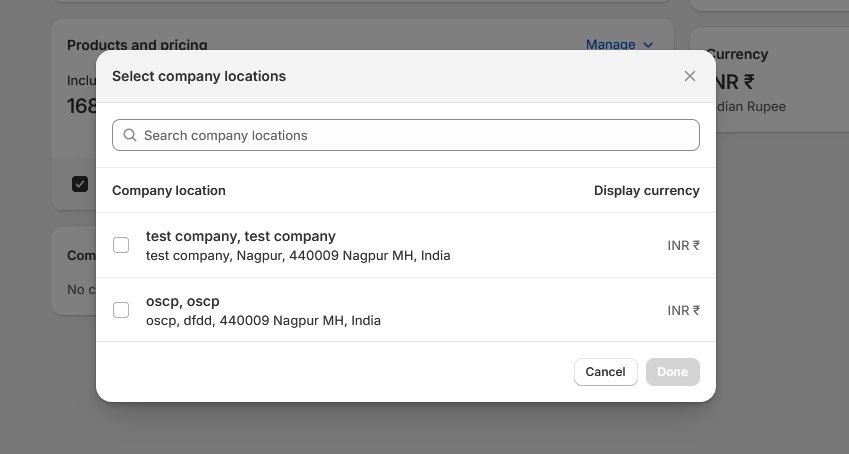Close the Select company locations dialog

(x=689, y=76)
